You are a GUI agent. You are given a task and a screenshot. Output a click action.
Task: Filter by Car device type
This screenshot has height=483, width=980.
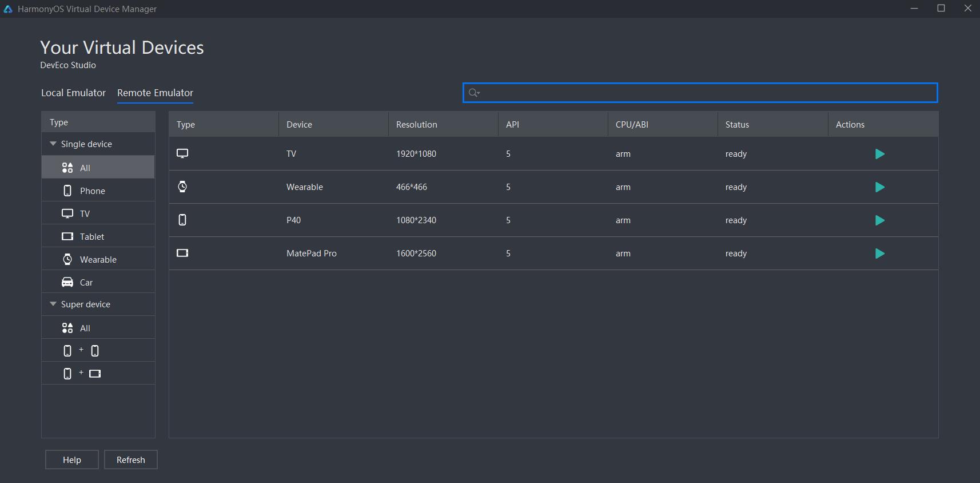tap(98, 282)
